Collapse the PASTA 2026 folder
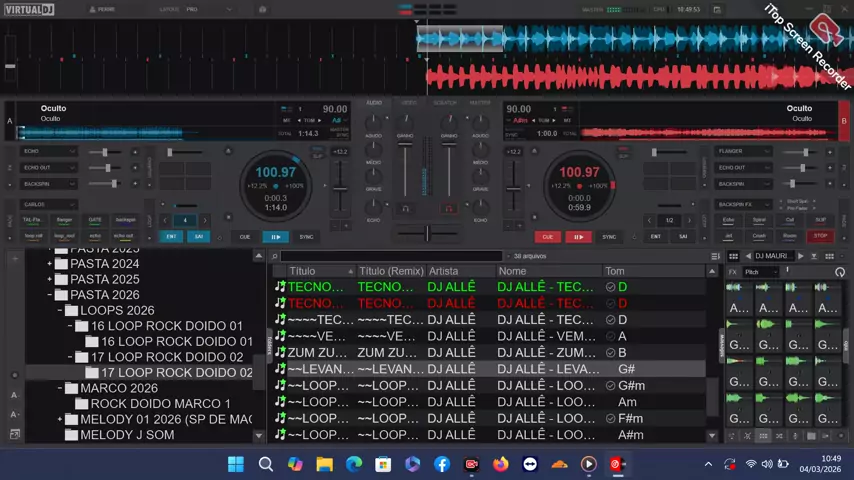 (49, 295)
